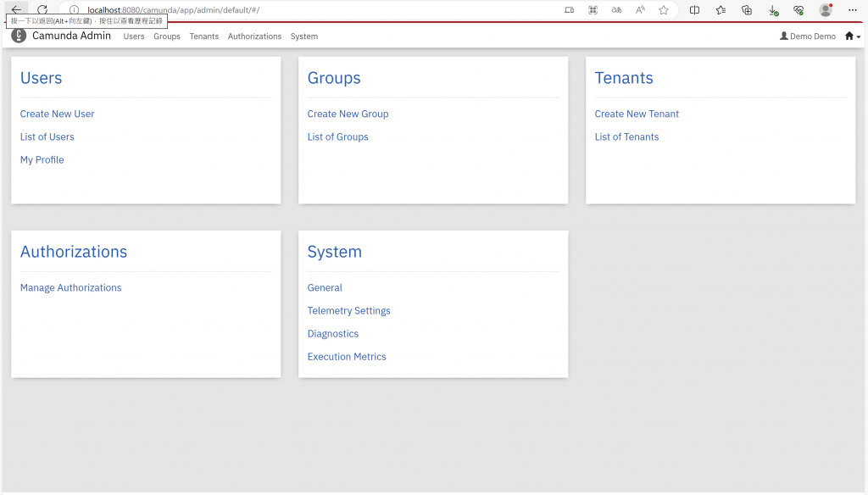Open the home apps dropdown
The height and width of the screenshot is (495, 868).
pyautogui.click(x=853, y=36)
